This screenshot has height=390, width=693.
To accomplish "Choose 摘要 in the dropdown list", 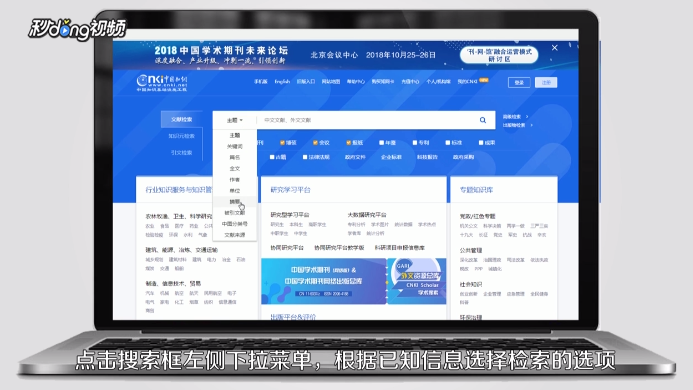I will pos(235,202).
